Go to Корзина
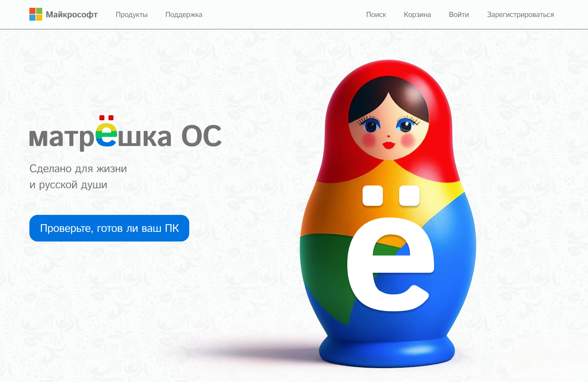 [x=418, y=15]
